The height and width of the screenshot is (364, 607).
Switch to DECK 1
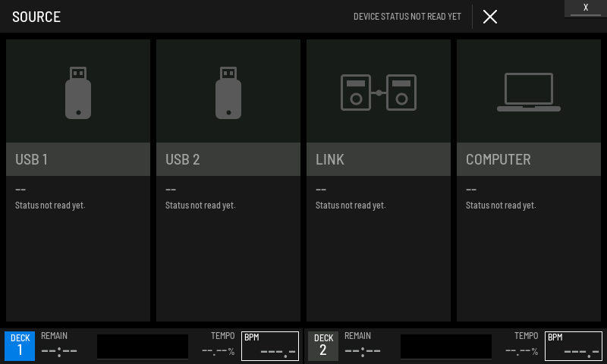20,346
